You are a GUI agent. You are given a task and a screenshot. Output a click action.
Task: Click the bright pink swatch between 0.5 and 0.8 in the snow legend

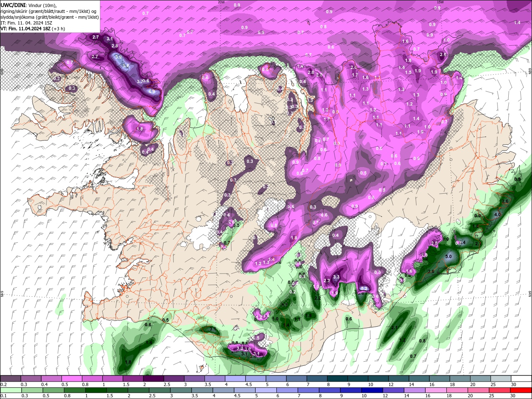[71, 379]
